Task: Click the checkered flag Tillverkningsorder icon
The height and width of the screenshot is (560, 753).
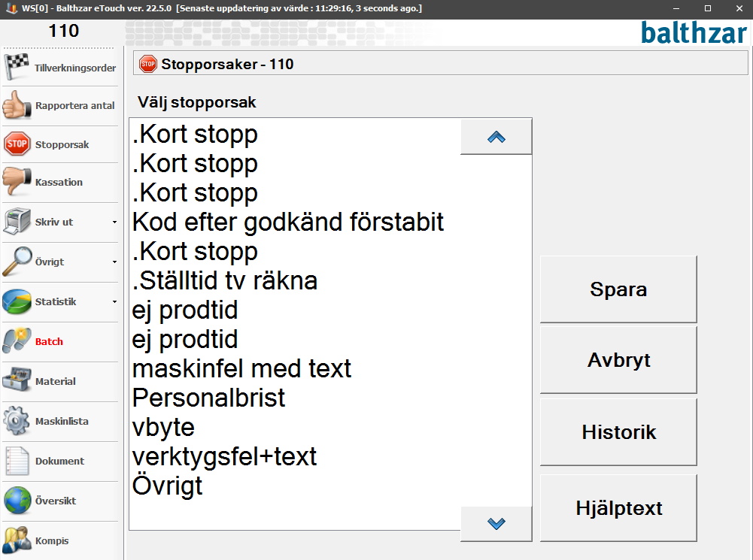Action: point(17,66)
